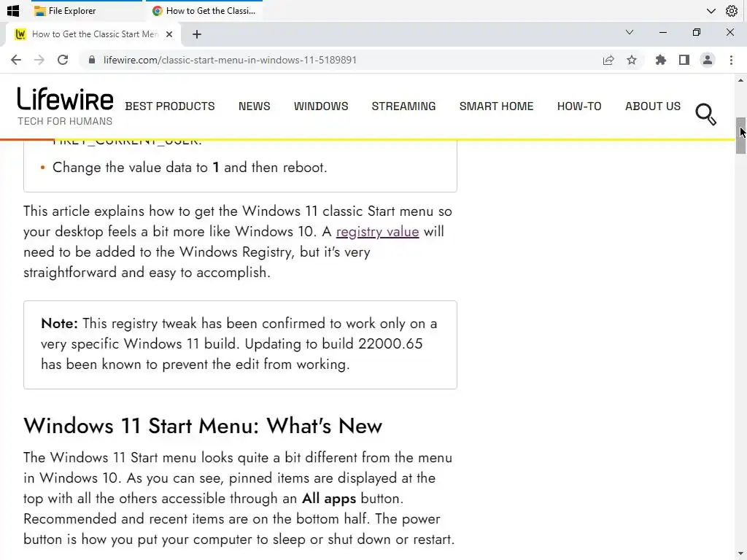Open the Extensions puzzle icon
747x560 pixels.
point(661,60)
